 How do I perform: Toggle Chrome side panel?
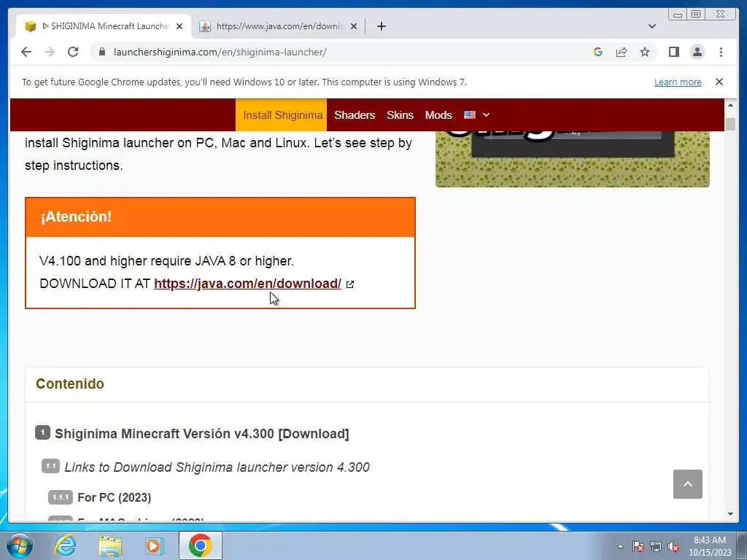673,52
